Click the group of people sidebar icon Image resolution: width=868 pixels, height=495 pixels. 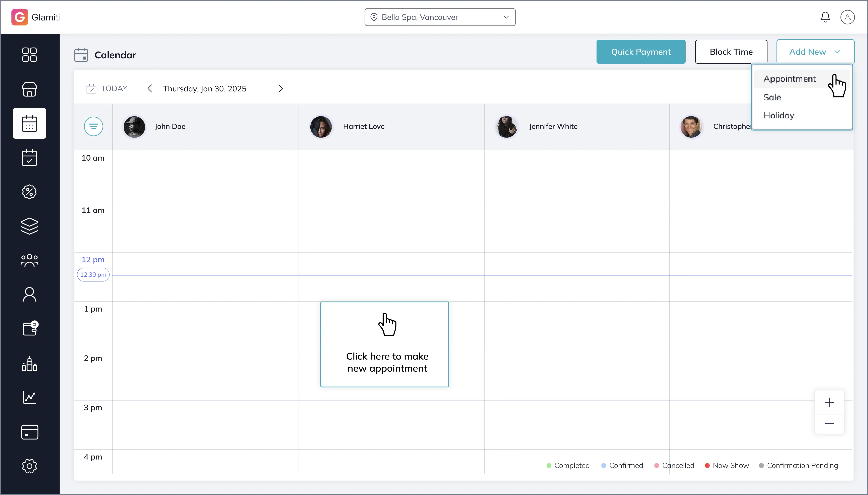[29, 260]
